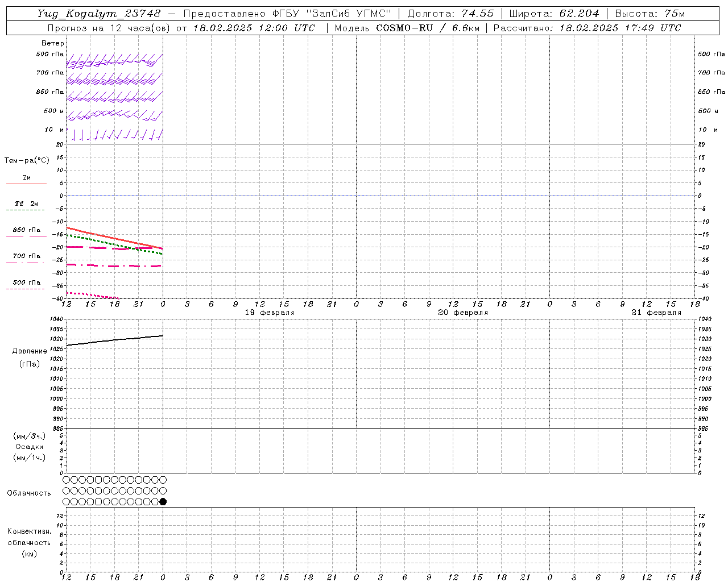Click the 'Тем-ра(°C)' temperature panel label

tap(27, 161)
